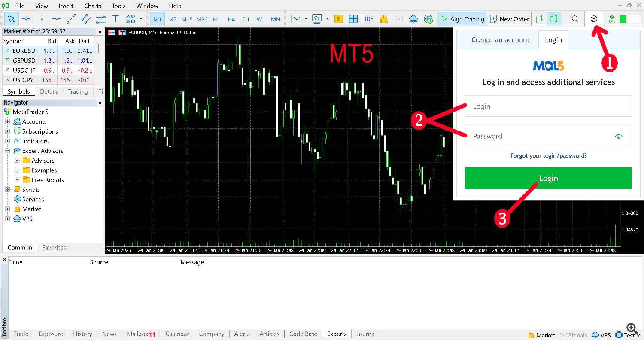Click the MQL5 account profile icon
The width and height of the screenshot is (644, 340).
point(594,19)
